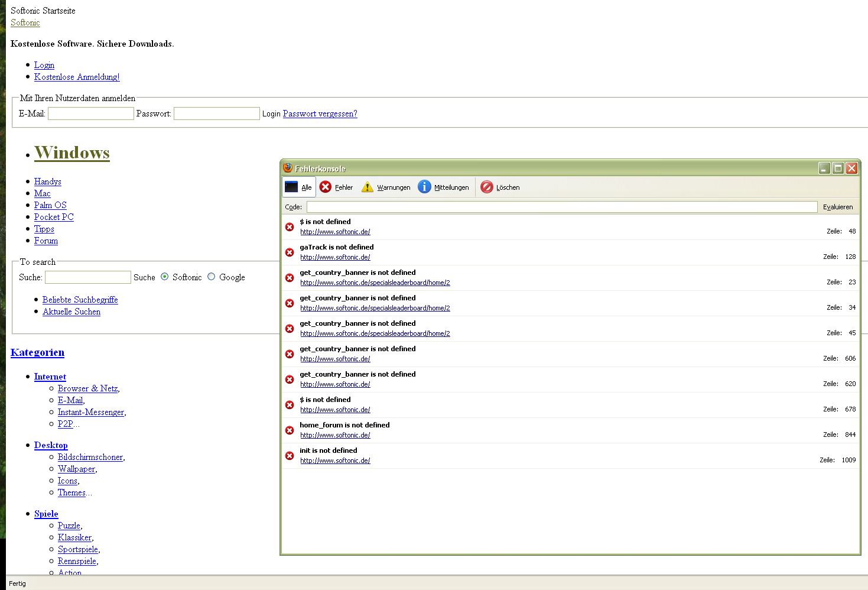Screen dimensions: 868x590
Task: Filter console by Warnungen warning icon
Action: (x=368, y=187)
